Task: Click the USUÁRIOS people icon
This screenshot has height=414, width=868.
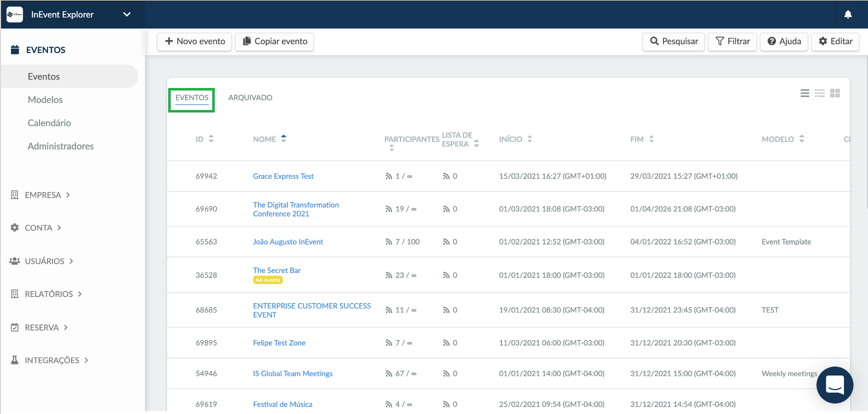Action: pos(15,261)
